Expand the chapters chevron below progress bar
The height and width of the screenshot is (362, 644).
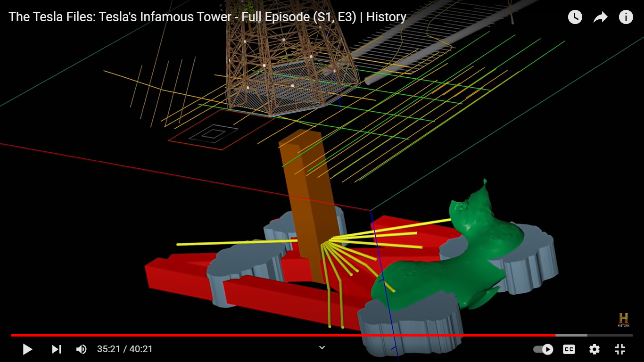tap(322, 347)
